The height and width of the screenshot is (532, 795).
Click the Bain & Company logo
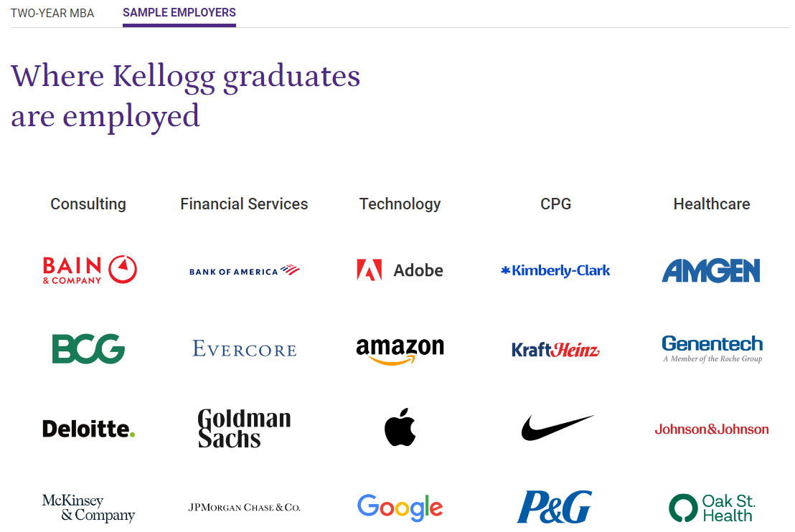[x=89, y=270]
